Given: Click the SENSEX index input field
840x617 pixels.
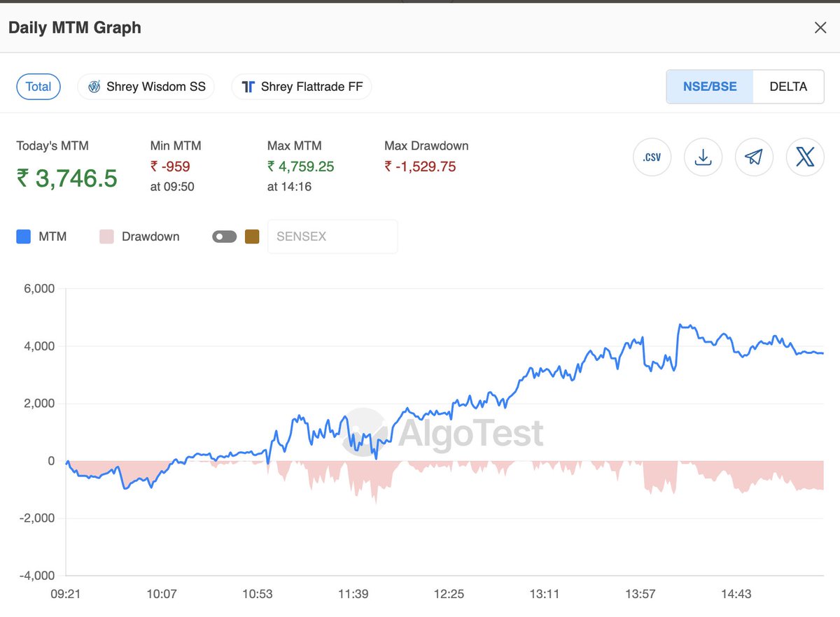Looking at the screenshot, I should click(332, 236).
